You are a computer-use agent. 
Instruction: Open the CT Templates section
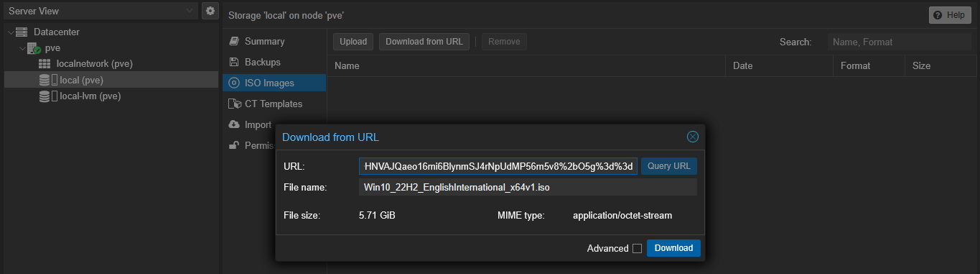point(274,104)
